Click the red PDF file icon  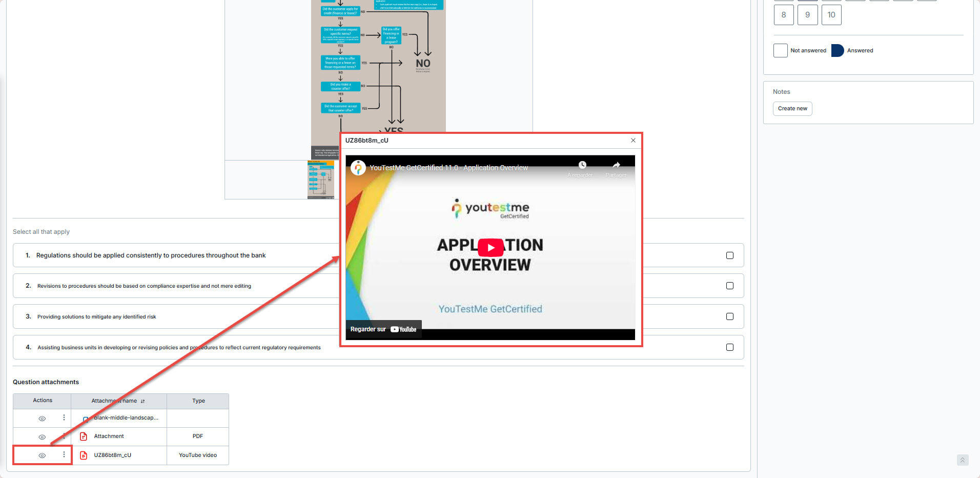pos(84,436)
